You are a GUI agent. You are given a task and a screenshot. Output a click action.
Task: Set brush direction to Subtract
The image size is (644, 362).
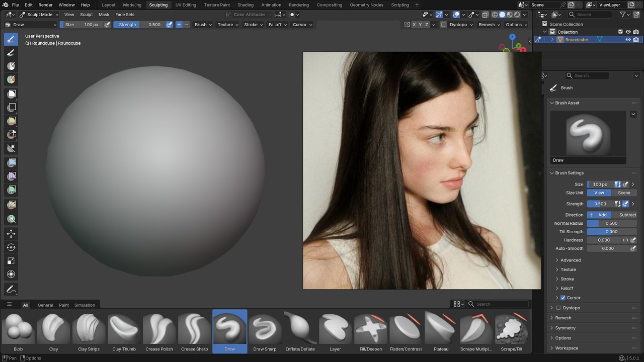(624, 215)
